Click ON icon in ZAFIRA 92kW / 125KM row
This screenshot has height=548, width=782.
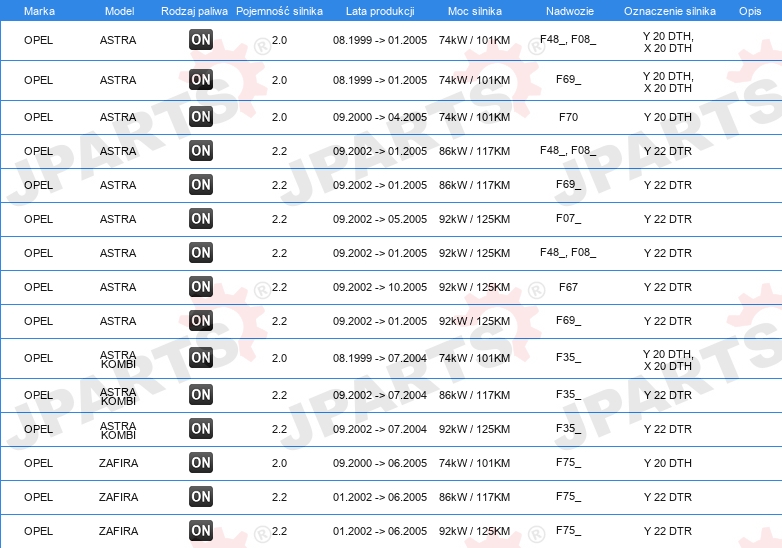[x=201, y=530]
